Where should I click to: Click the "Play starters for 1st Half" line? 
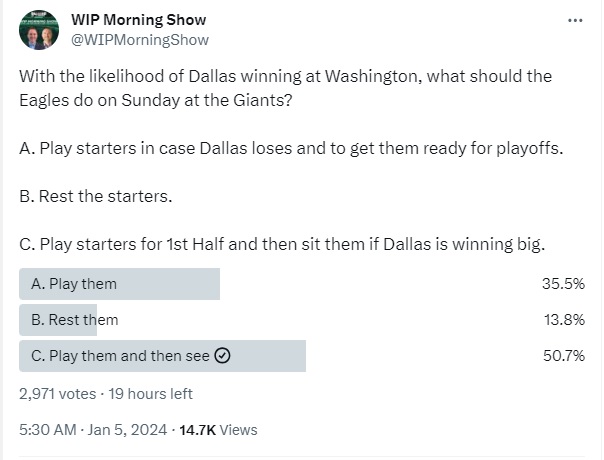coord(282,244)
